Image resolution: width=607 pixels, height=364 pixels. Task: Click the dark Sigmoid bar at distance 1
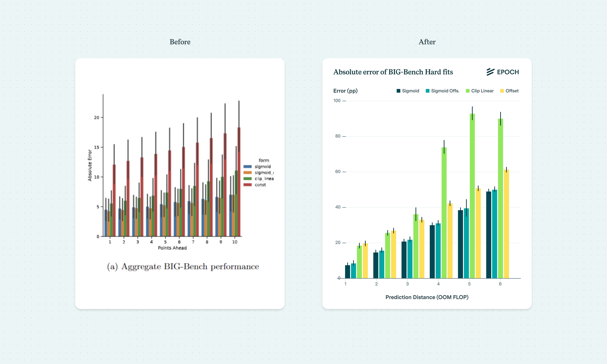[x=347, y=272]
